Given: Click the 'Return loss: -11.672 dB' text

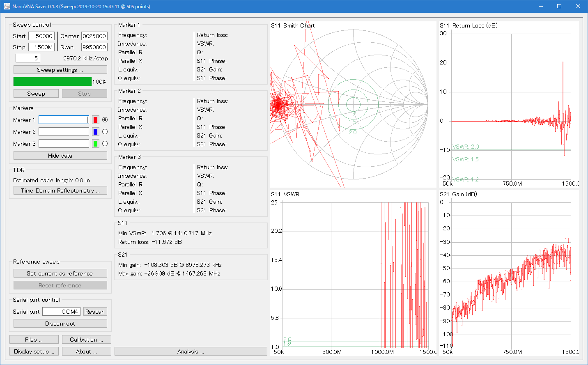Looking at the screenshot, I should pyautogui.click(x=150, y=242).
